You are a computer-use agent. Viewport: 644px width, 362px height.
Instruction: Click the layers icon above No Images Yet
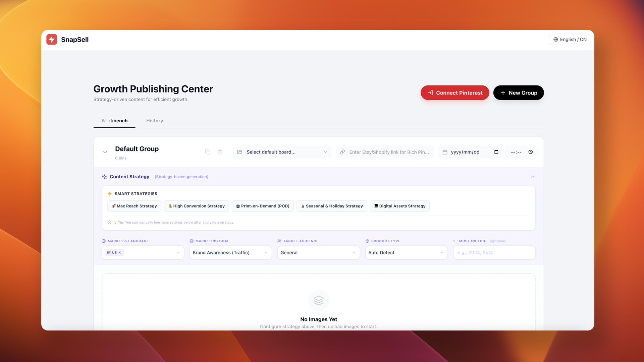[x=318, y=300]
